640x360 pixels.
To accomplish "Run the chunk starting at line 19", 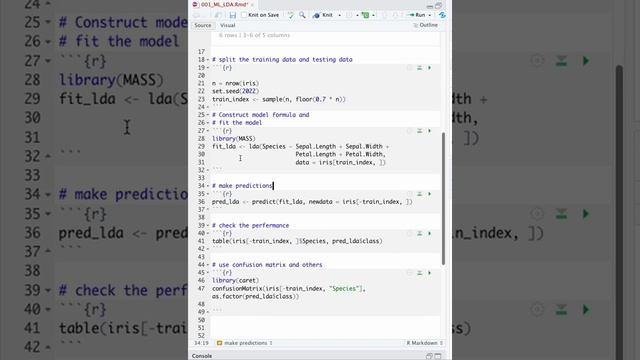I will coord(429,68).
